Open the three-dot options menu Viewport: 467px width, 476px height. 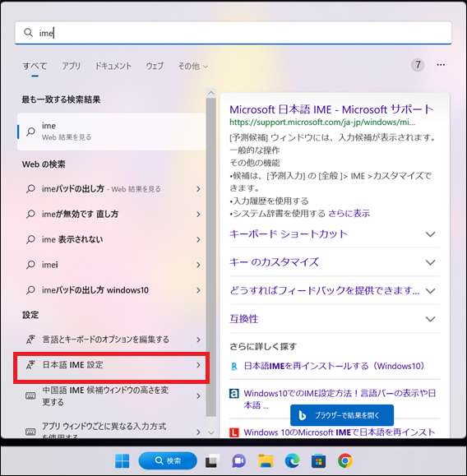pyautogui.click(x=441, y=65)
